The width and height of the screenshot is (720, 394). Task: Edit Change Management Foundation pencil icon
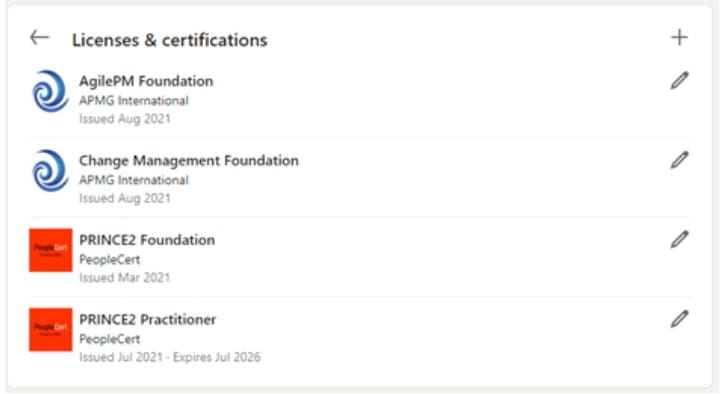tap(679, 160)
